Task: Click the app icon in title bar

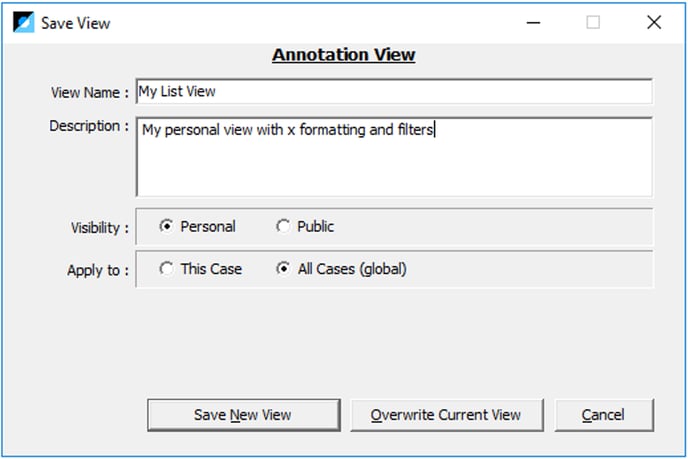Action: pos(23,22)
